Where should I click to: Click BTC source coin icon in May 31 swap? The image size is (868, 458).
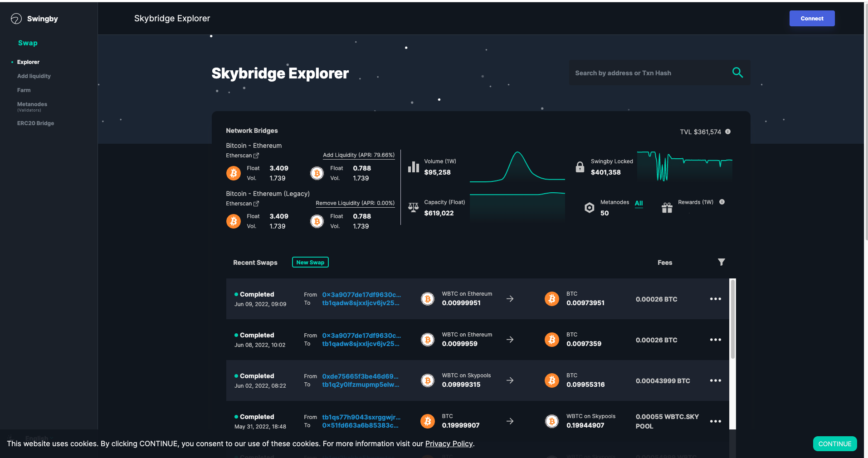(x=428, y=421)
